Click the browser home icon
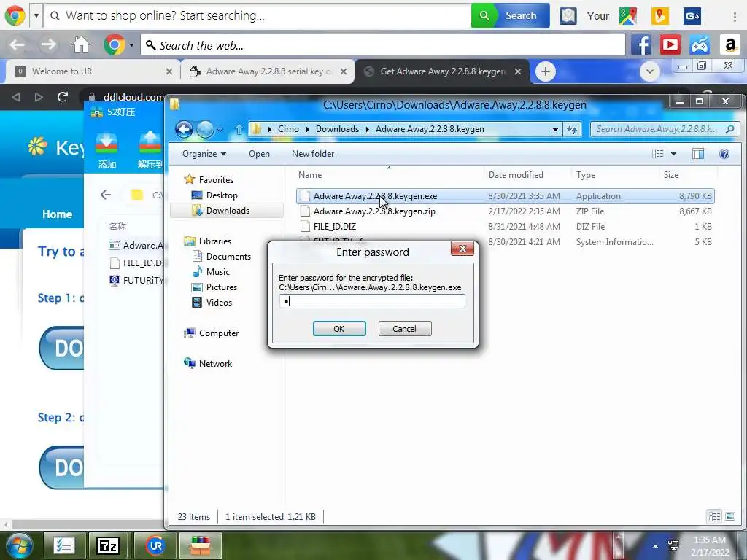The height and width of the screenshot is (560, 747). tap(81, 45)
